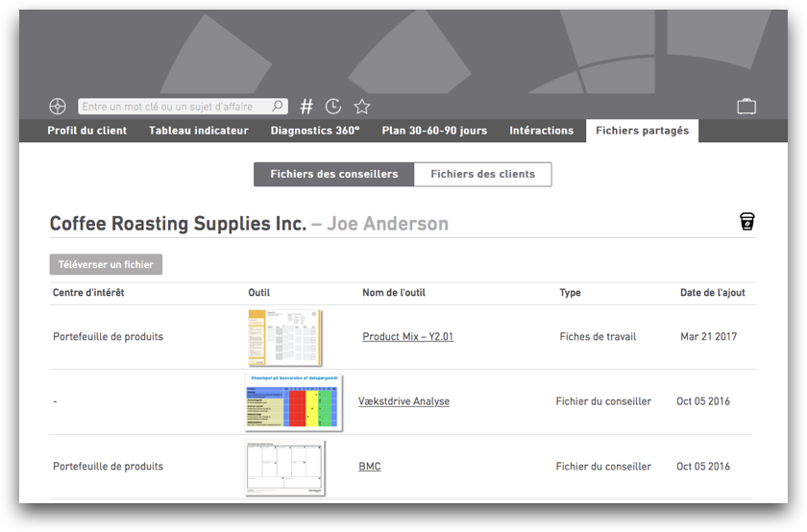Viewport: 807px width, 532px height.
Task: Open the recent history clock icon
Action: click(333, 107)
